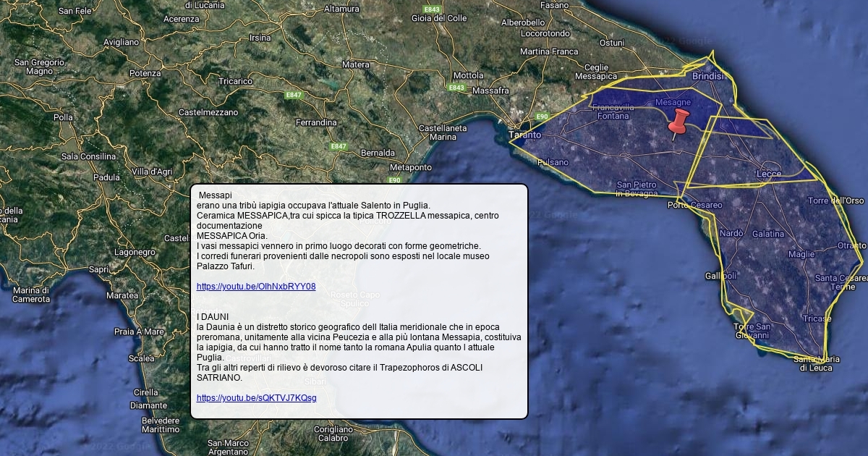The image size is (868, 456).
Task: Click the E90 road shield below Metaponto
Action: click(x=394, y=180)
